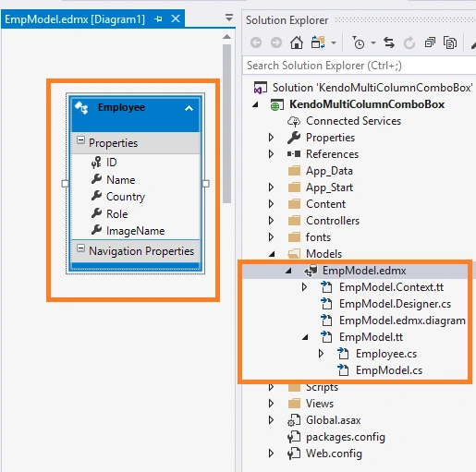The width and height of the screenshot is (476, 472).
Task: Select the Employee entity header title
Action: [121, 107]
